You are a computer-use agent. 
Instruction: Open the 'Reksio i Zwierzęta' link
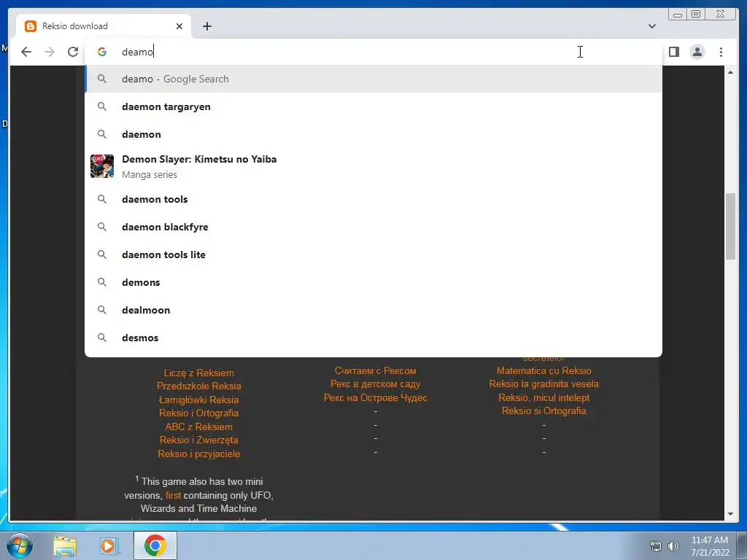tap(198, 440)
